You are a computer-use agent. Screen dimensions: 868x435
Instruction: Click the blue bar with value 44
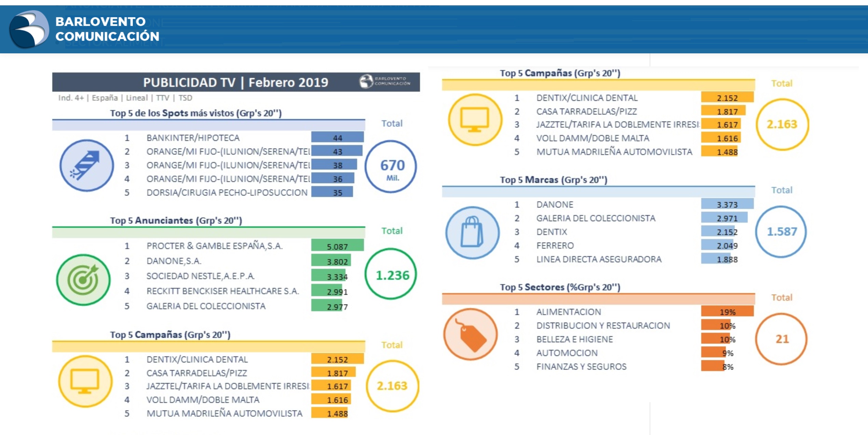pos(338,137)
